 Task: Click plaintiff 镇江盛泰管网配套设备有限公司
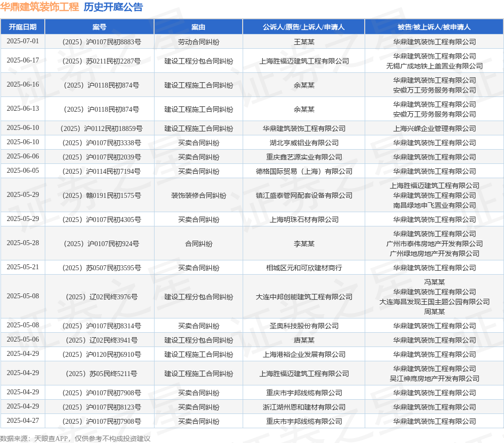pyautogui.click(x=304, y=195)
